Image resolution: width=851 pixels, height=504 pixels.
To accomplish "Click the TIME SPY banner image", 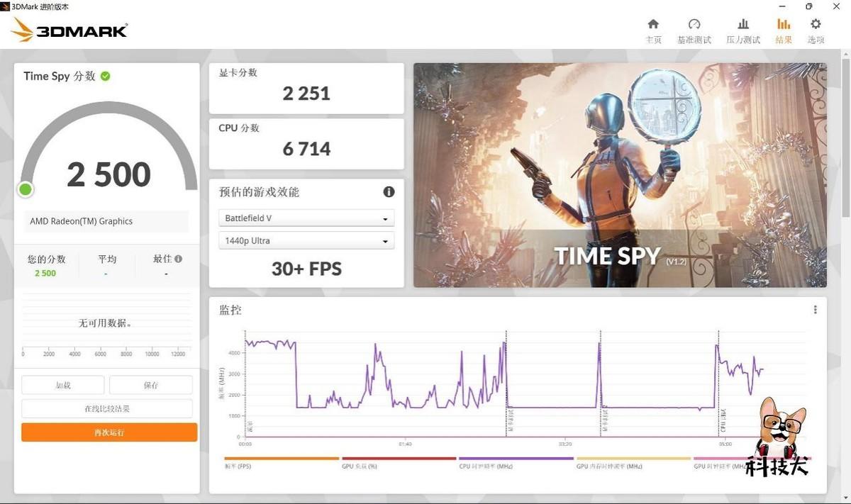I will 620,175.
